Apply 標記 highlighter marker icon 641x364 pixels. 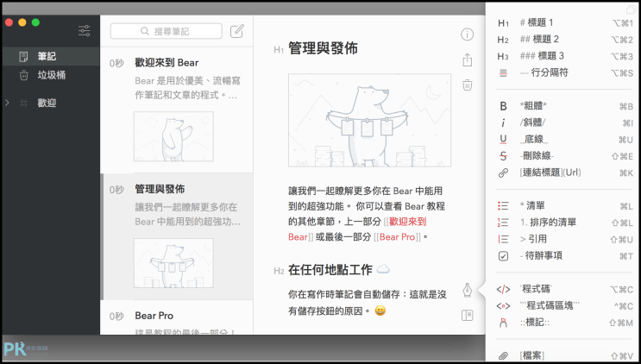coord(503,323)
